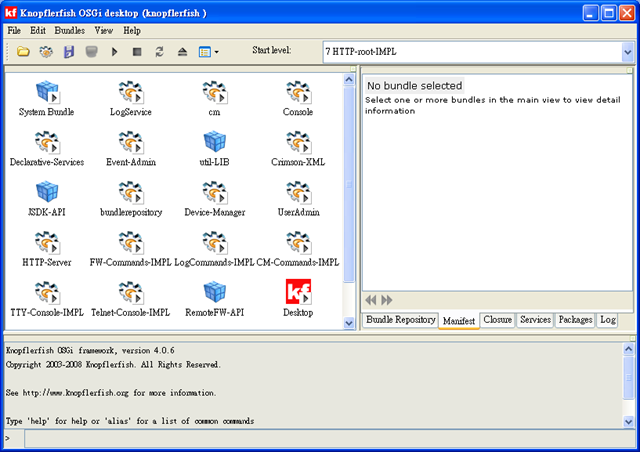Screen dimensions: 640x452
Task: Click the forward double-arrow in detail pane
Action: click(x=387, y=301)
